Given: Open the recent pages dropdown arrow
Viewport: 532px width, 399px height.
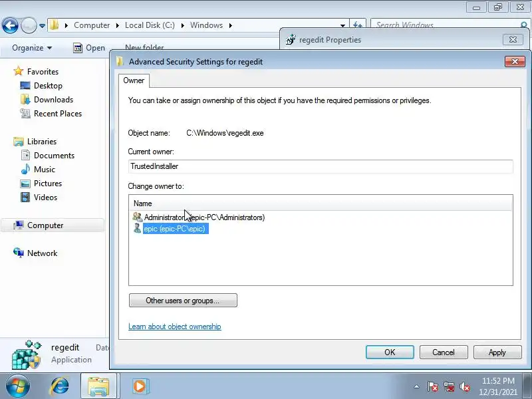Looking at the screenshot, I should (42, 25).
